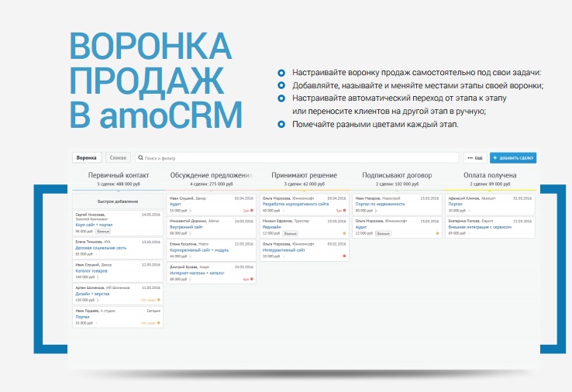Click 'Быстрое добавление' in first column
The width and height of the screenshot is (572, 392).
pos(118,201)
